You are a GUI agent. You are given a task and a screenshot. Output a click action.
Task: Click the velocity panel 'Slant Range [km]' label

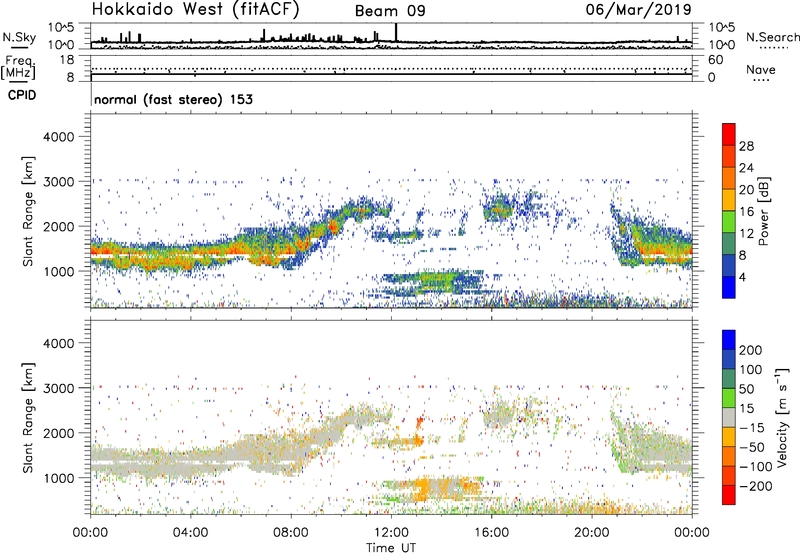tap(28, 418)
